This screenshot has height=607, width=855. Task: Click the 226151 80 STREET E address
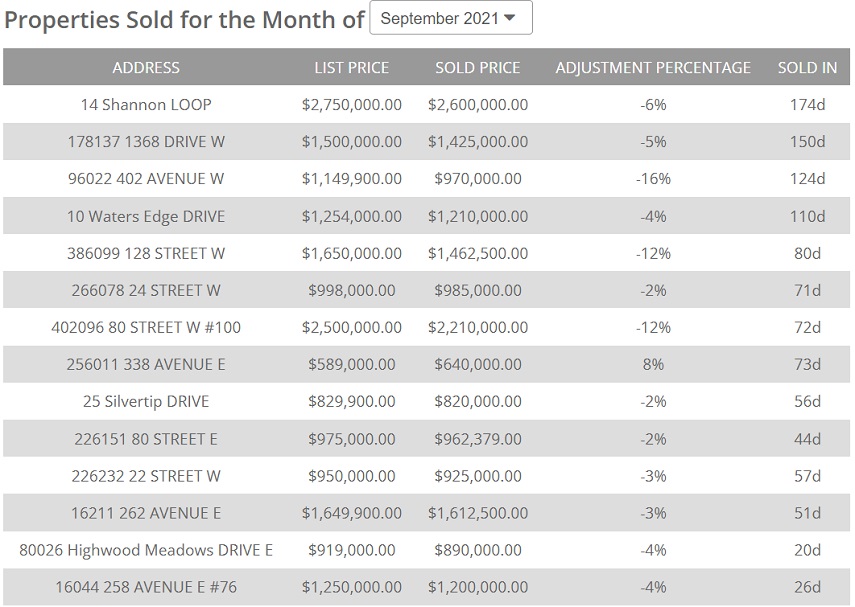tap(146, 438)
